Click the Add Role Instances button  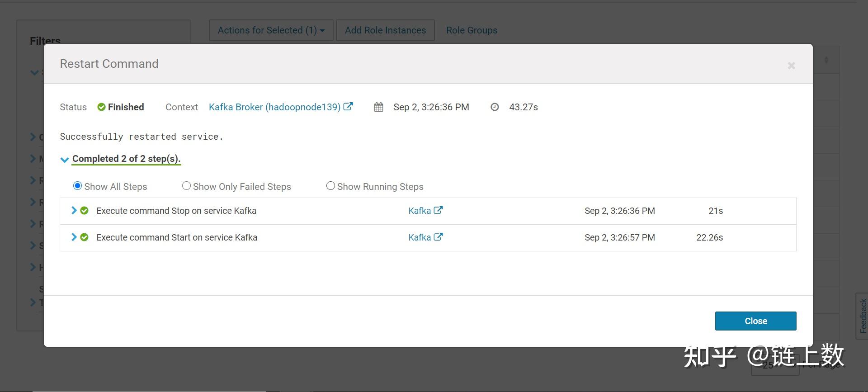[385, 30]
